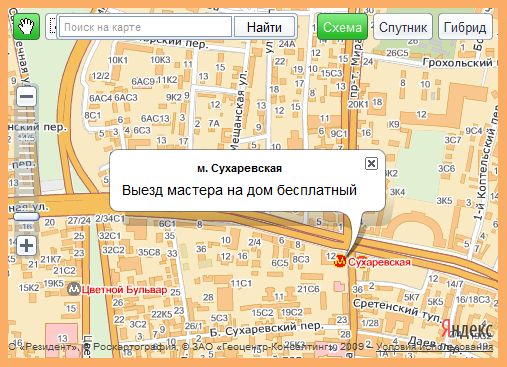Click building number 7А

(214, 123)
